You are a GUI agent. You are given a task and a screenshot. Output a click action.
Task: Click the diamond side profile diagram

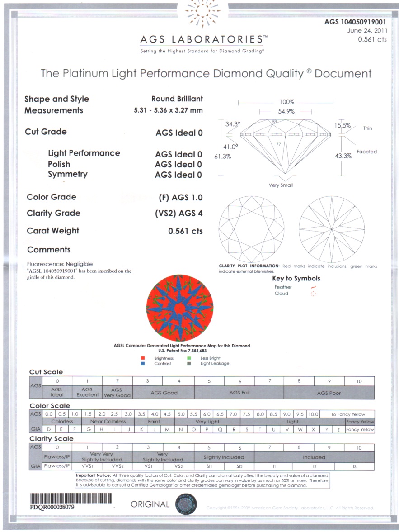[286, 147]
